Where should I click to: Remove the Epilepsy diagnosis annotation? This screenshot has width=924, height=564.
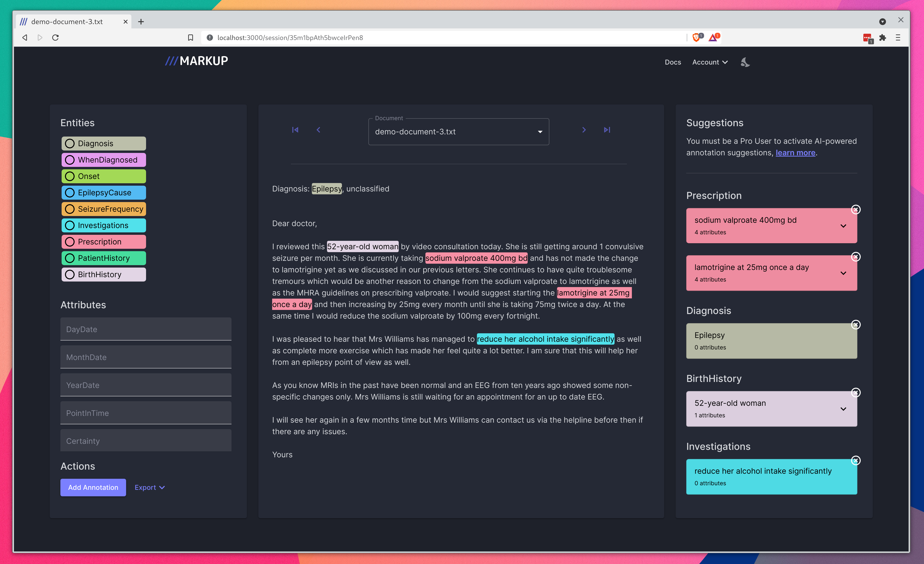tap(855, 325)
